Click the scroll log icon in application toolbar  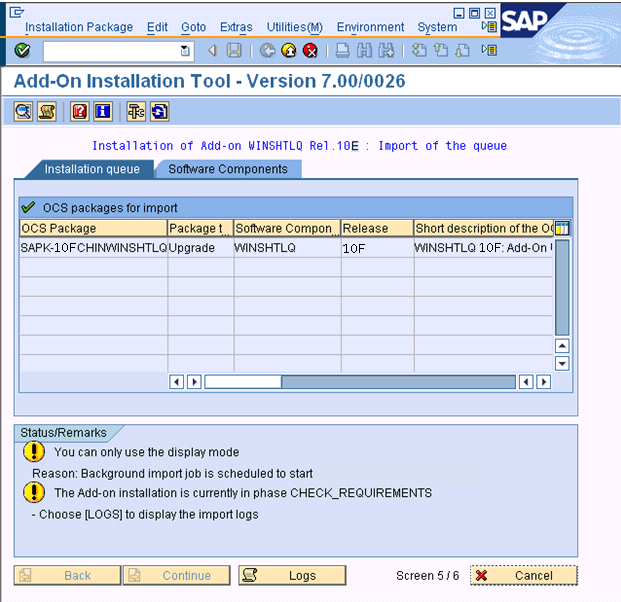(x=47, y=112)
